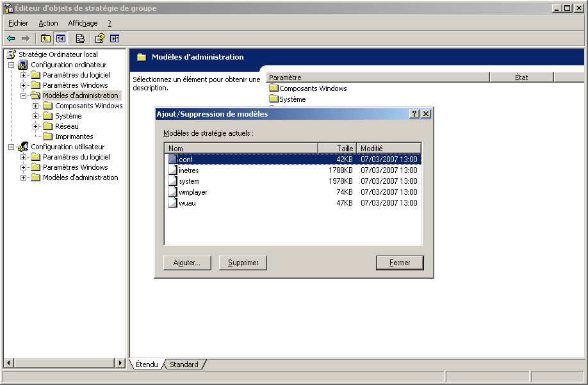Click the Export list toolbar icon
The image size is (588, 385).
click(x=81, y=38)
